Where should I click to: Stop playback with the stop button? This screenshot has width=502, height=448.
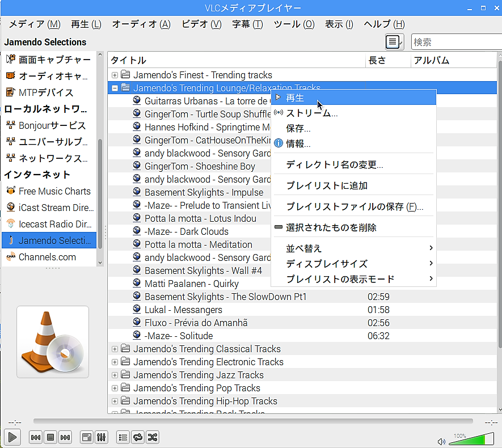click(x=50, y=437)
